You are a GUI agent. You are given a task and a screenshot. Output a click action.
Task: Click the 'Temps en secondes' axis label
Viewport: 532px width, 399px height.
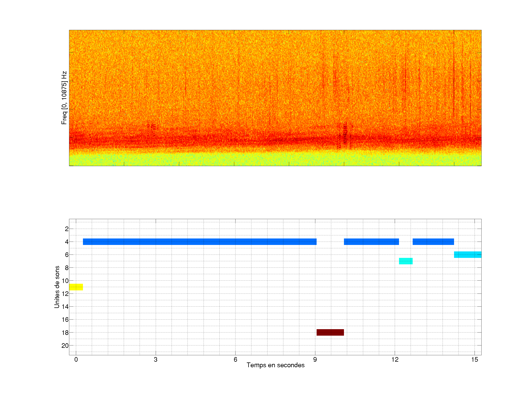pos(275,365)
